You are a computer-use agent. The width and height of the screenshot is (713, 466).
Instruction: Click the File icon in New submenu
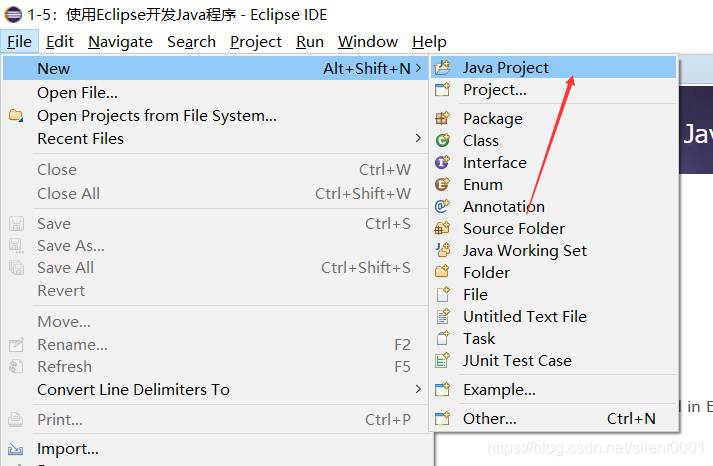(442, 295)
